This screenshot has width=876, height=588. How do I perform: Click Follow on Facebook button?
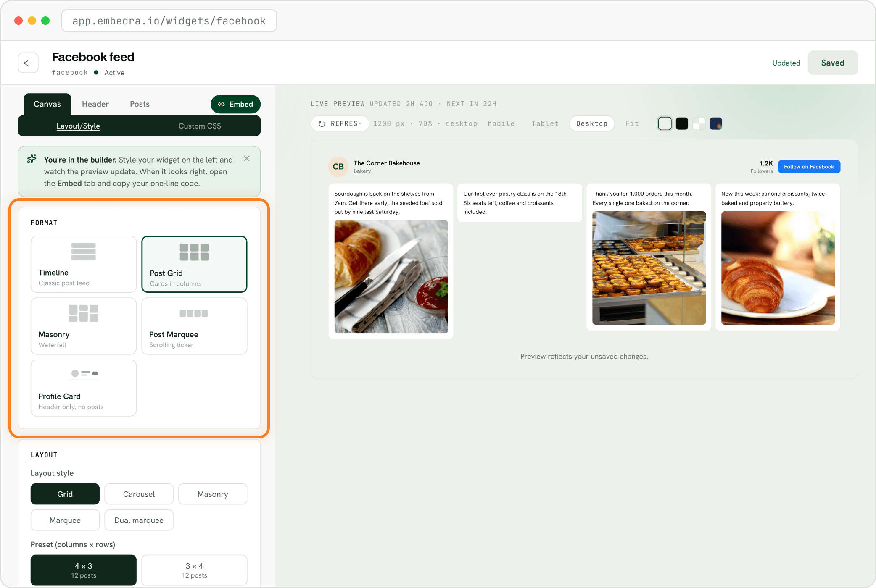pos(809,167)
